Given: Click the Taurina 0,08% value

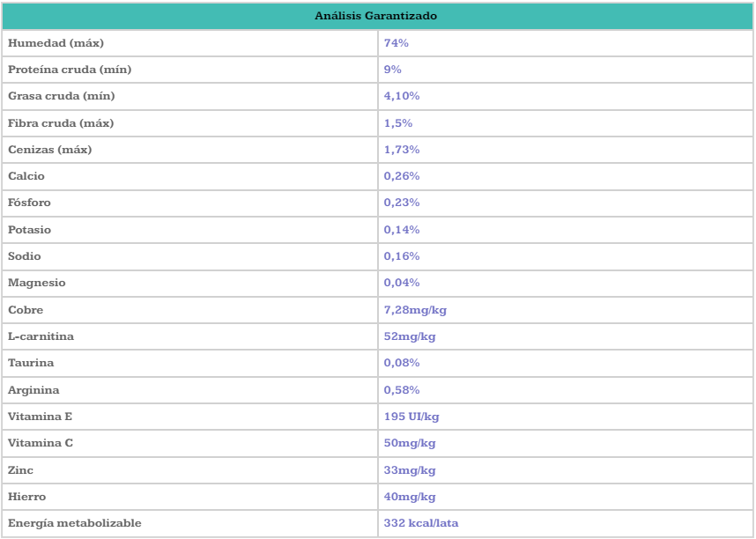Looking at the screenshot, I should point(402,363).
